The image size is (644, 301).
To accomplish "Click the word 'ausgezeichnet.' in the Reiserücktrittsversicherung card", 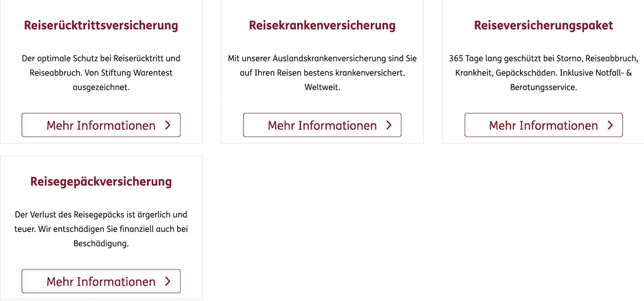I will (101, 87).
